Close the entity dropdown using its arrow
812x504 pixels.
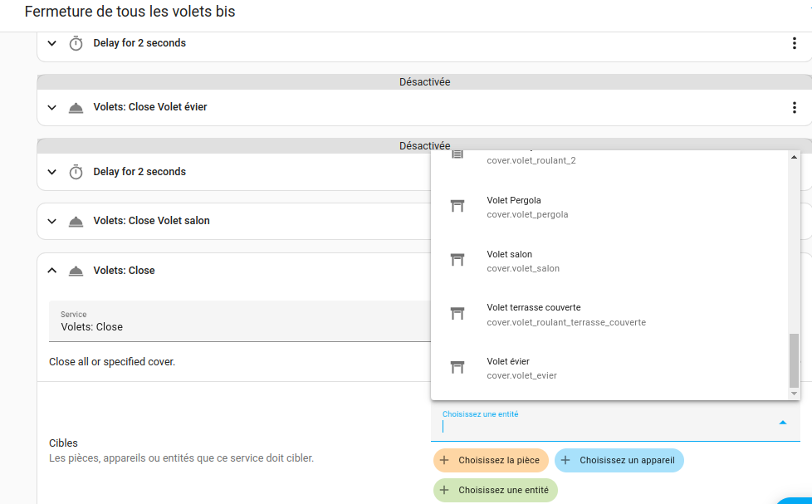pyautogui.click(x=782, y=423)
